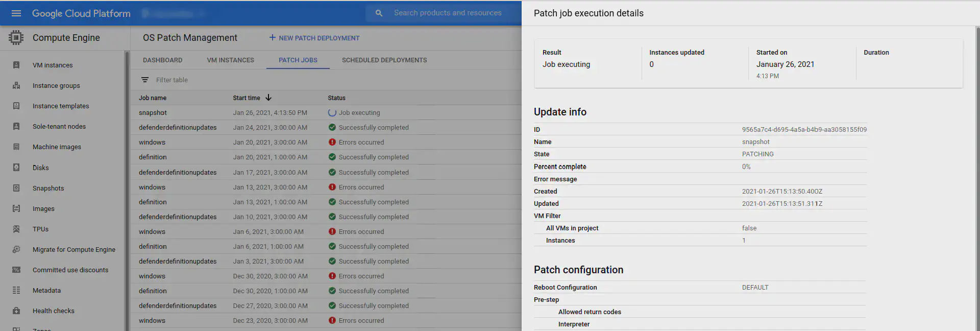Viewport: 980px width, 331px height.
Task: Click the Job name column header
Action: click(x=153, y=98)
